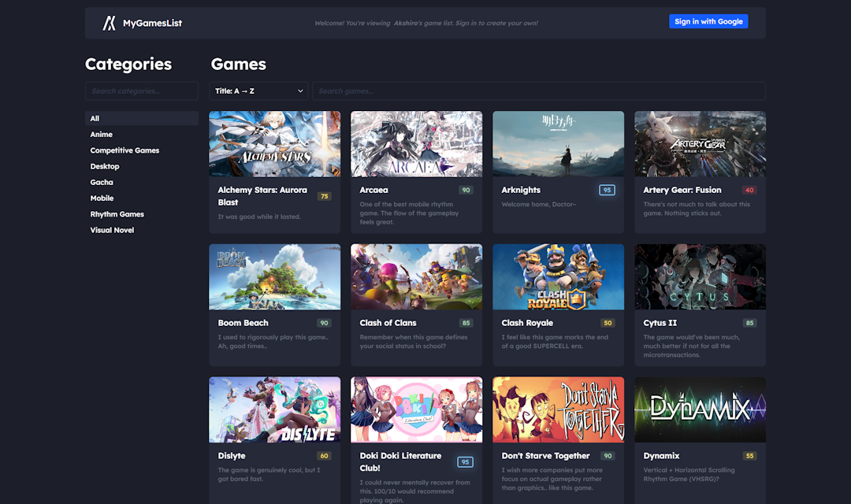Sign in with Google
This screenshot has height=504, width=851.
[708, 21]
